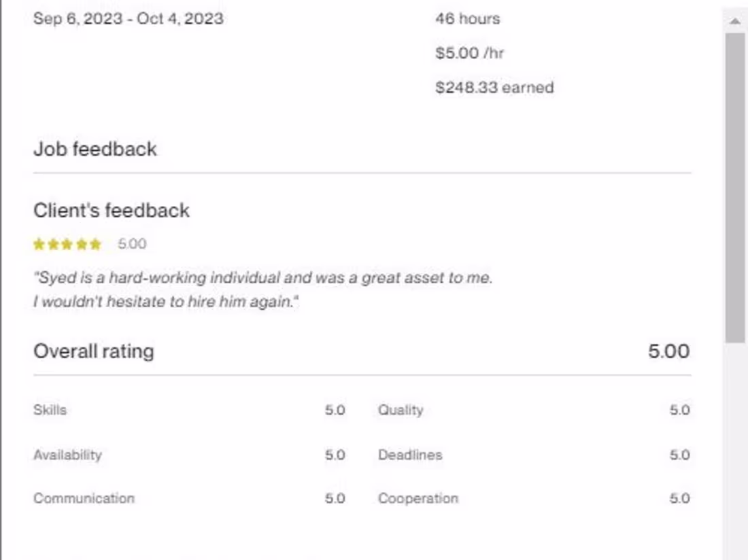Click the Overall rating label
748x560 pixels.
click(x=94, y=351)
